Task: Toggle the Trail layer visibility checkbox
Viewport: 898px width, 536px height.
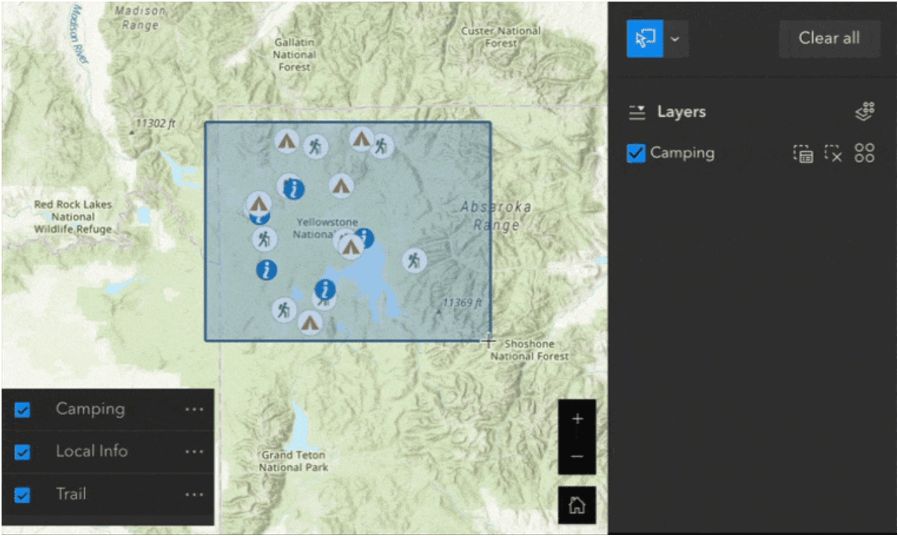Action: tap(22, 494)
